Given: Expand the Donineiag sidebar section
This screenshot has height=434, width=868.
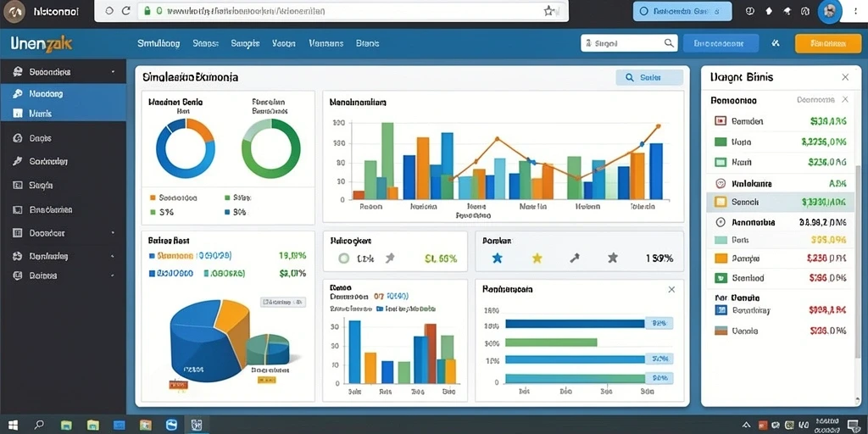Looking at the screenshot, I should (63, 256).
